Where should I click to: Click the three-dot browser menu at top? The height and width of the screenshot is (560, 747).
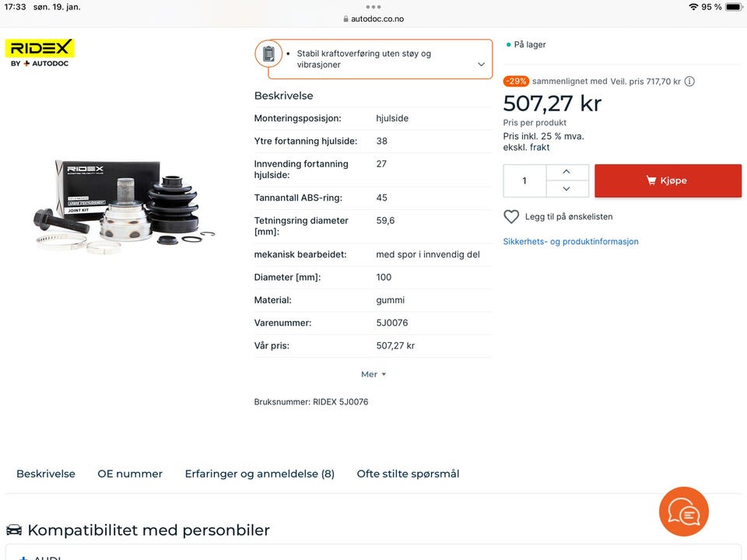373,7
